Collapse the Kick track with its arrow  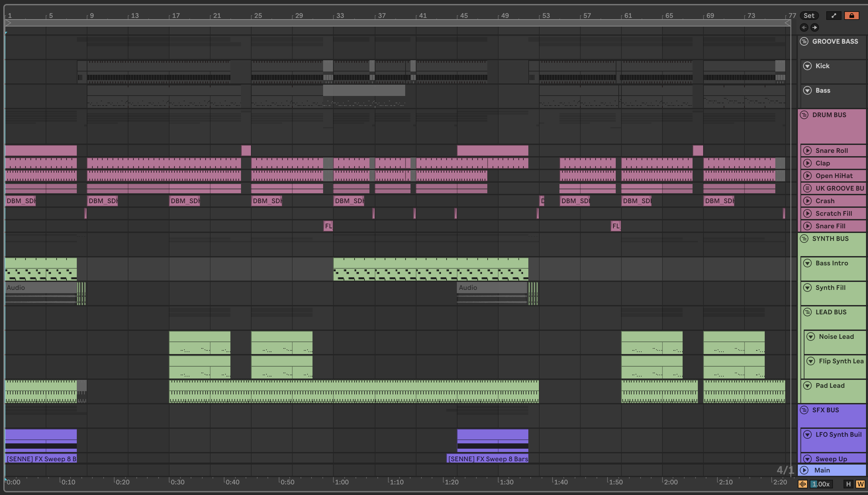807,66
